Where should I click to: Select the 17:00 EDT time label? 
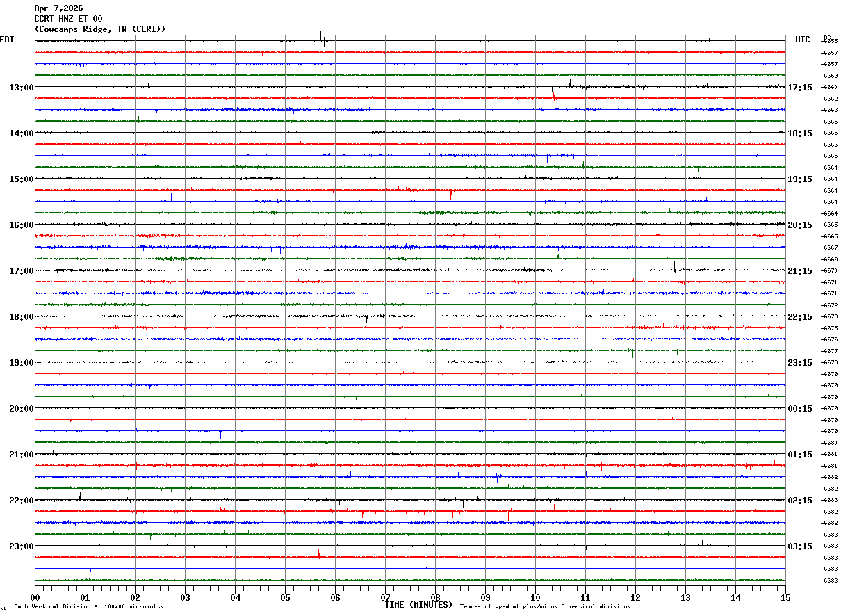[x=22, y=271]
